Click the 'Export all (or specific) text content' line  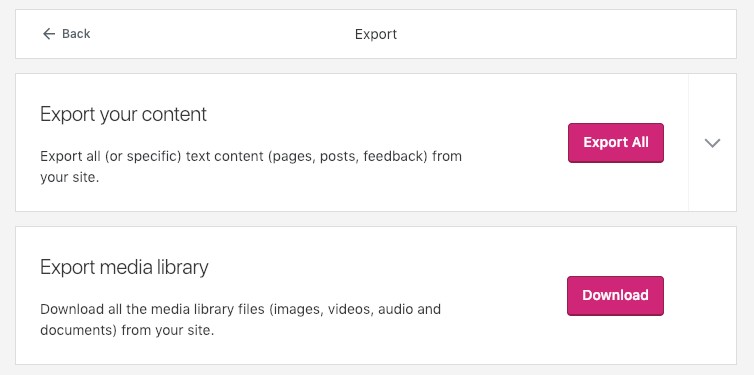(x=251, y=156)
